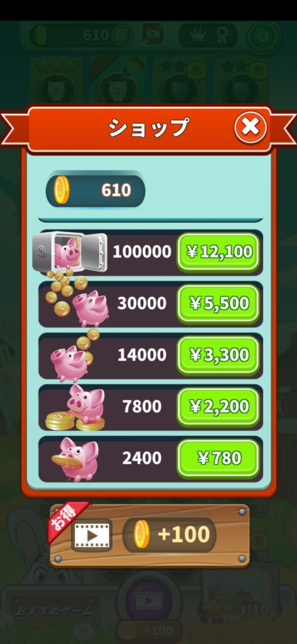Buy 100000 coins for ¥12,100
Screen dimensions: 297x644
tap(219, 253)
